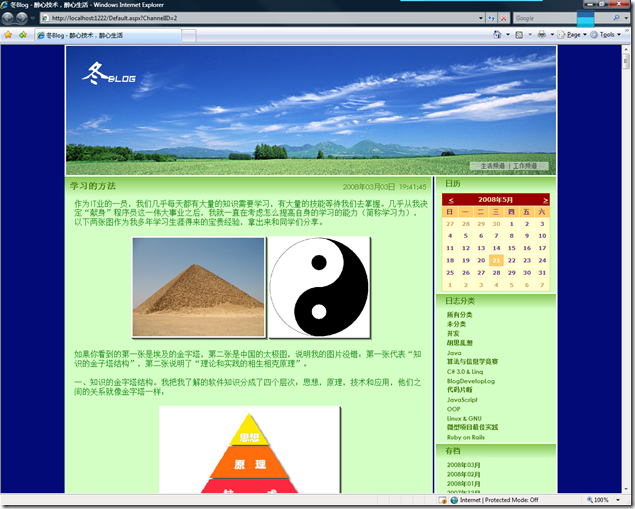Click the browser Back arrow button
The image size is (635, 509).
[8, 18]
